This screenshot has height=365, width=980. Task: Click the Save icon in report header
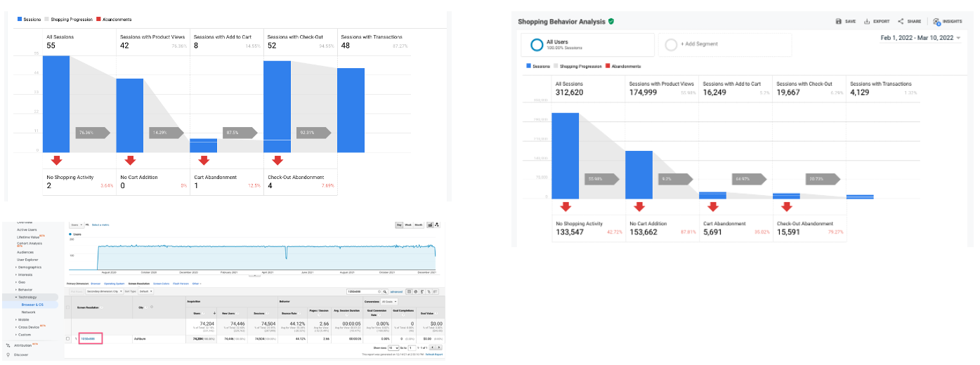(839, 22)
